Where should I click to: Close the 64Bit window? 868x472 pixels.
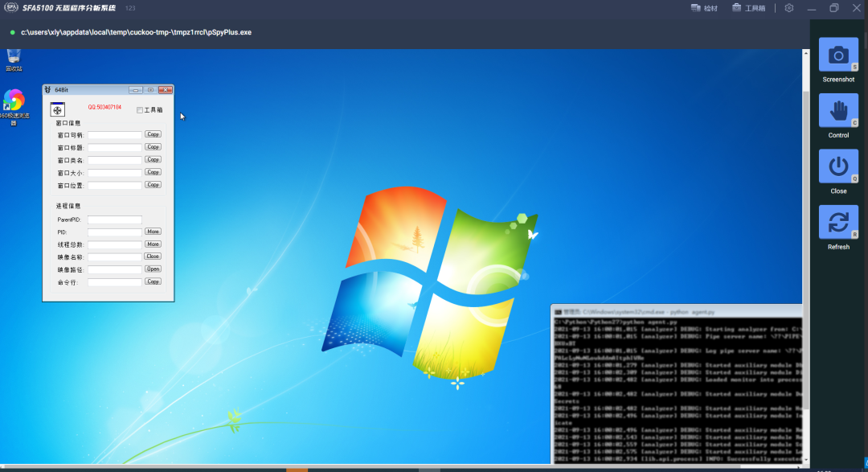pyautogui.click(x=165, y=90)
